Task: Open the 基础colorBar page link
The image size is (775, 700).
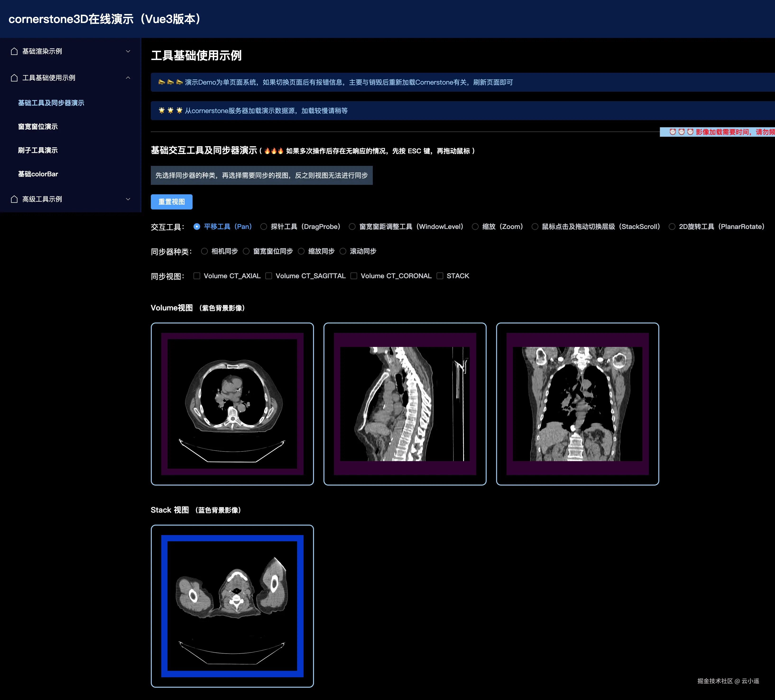Action: click(x=38, y=174)
